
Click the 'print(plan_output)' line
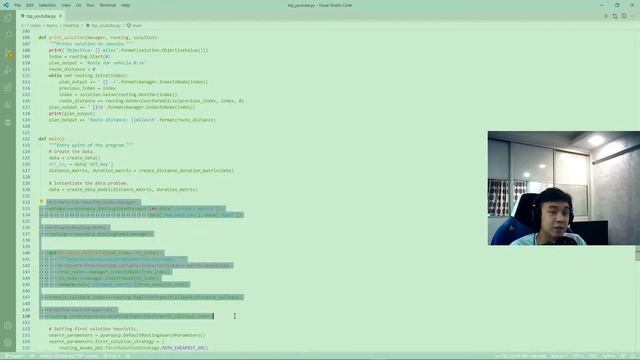72,113
